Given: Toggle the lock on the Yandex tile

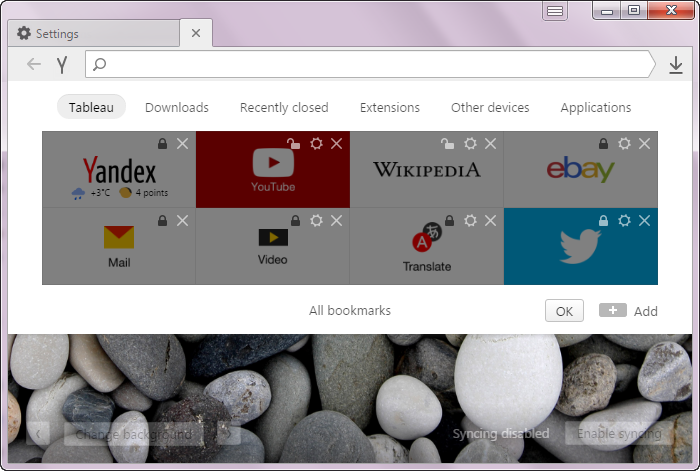Looking at the screenshot, I should 162,144.
